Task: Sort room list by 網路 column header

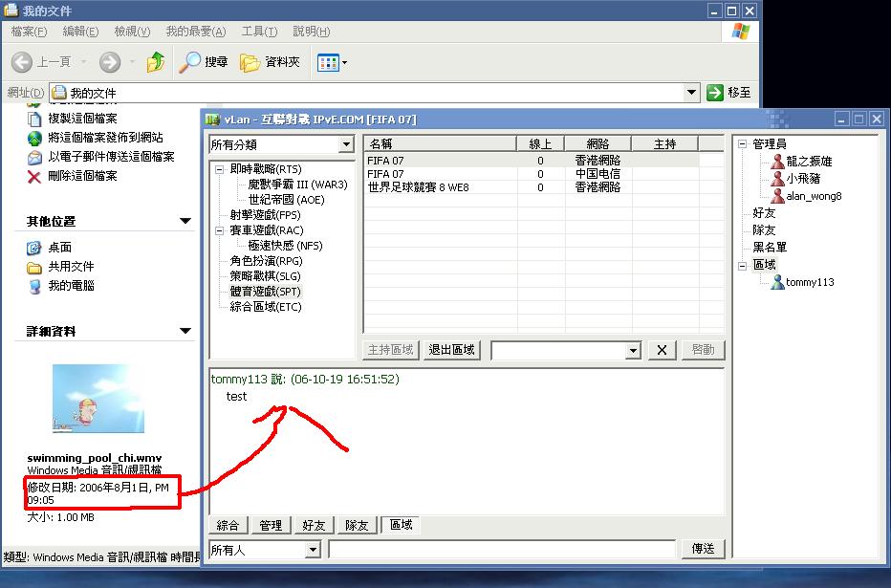Action: (598, 144)
